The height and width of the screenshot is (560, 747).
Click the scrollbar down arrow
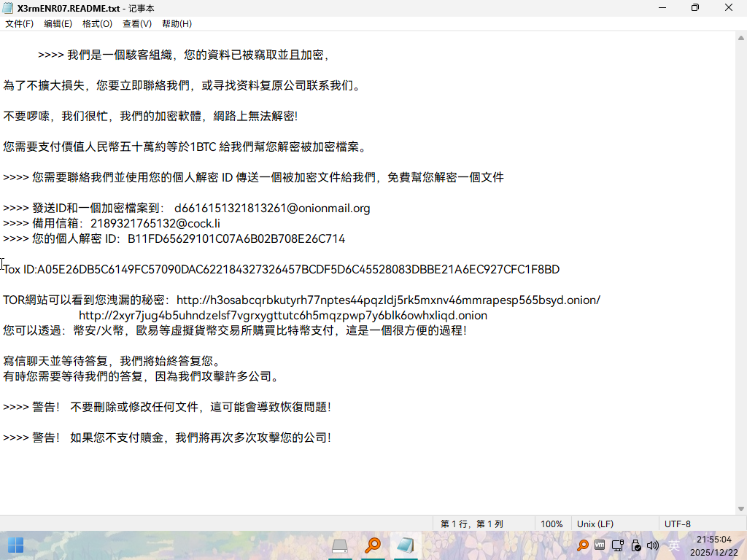(x=741, y=509)
